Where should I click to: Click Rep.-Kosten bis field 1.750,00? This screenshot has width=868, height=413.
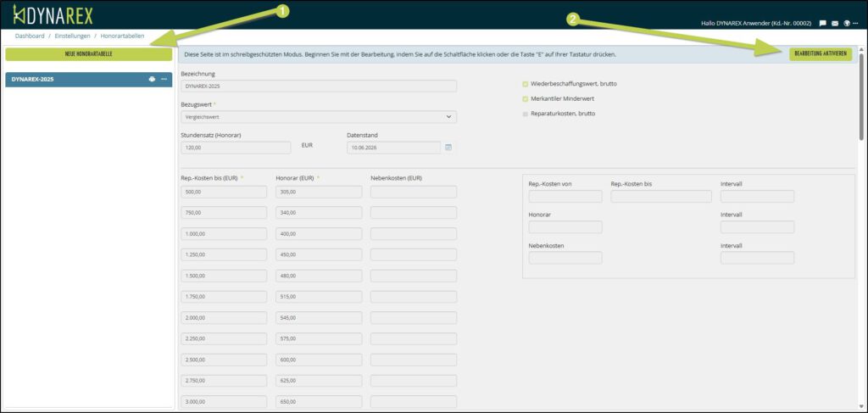pos(224,297)
